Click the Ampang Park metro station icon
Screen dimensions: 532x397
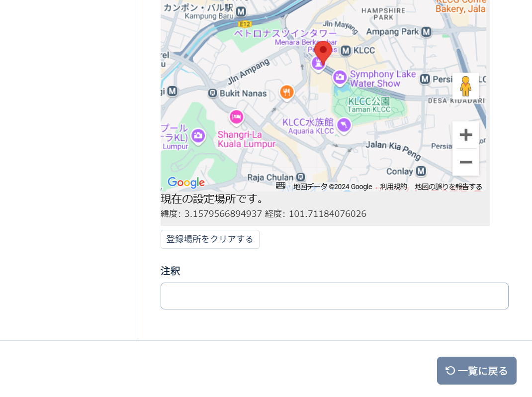(x=426, y=32)
